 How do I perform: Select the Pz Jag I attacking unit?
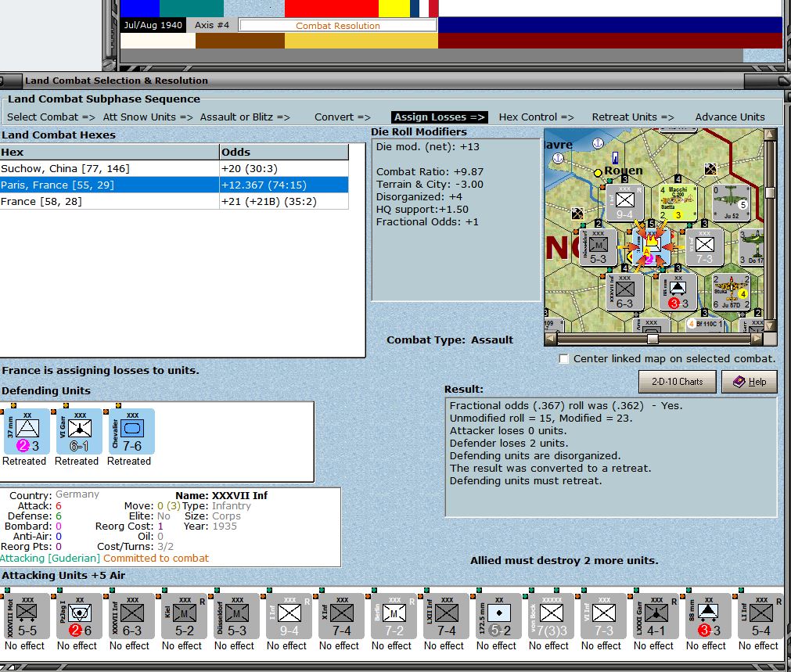79,616
